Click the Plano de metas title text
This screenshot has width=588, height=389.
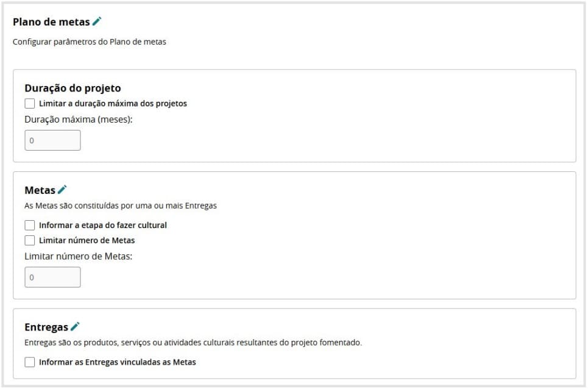[x=51, y=22]
